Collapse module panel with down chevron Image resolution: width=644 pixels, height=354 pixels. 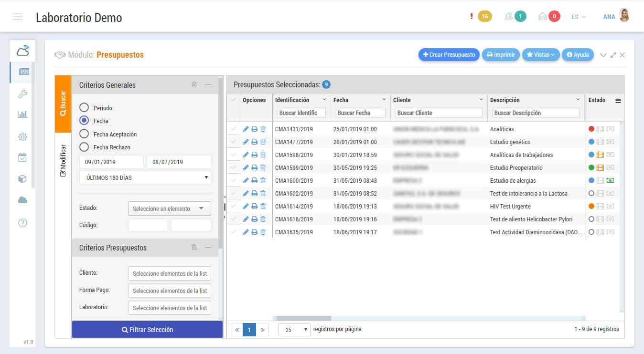coord(603,55)
